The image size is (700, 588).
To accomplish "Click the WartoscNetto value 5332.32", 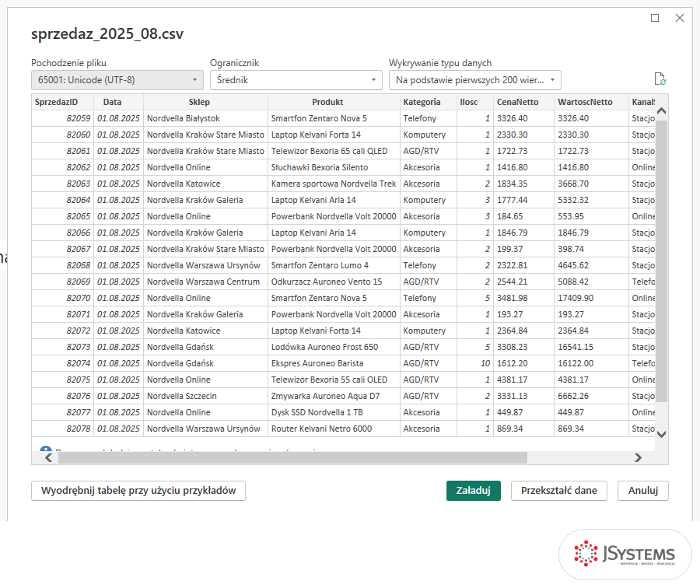I will coord(590,200).
